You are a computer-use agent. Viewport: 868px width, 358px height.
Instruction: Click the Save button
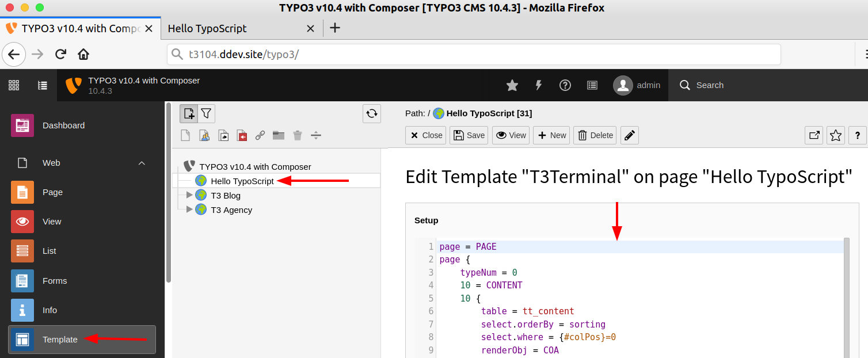point(469,135)
